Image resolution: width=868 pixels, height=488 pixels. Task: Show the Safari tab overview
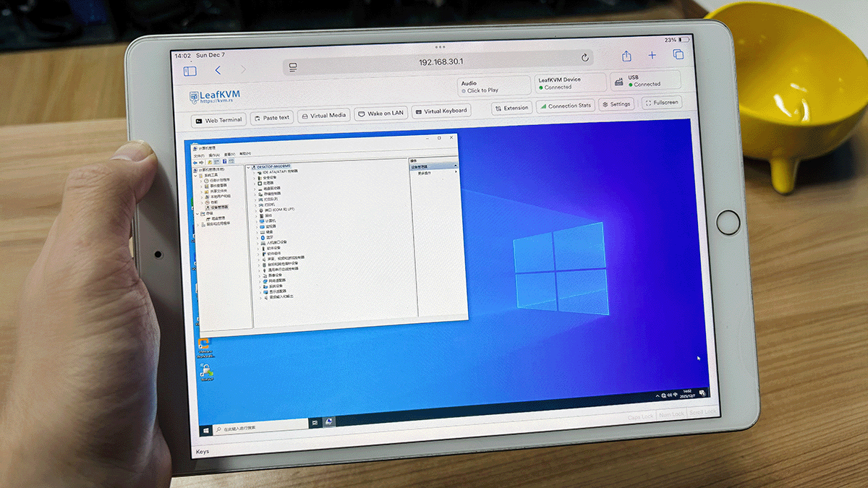[x=678, y=54]
